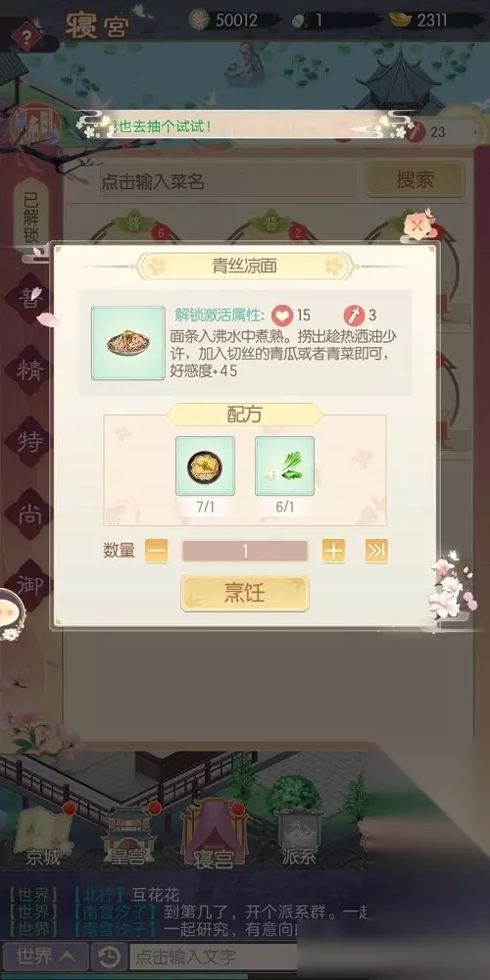Select the 已解锁 unlocked tab
490x980 pixels.
click(x=31, y=218)
